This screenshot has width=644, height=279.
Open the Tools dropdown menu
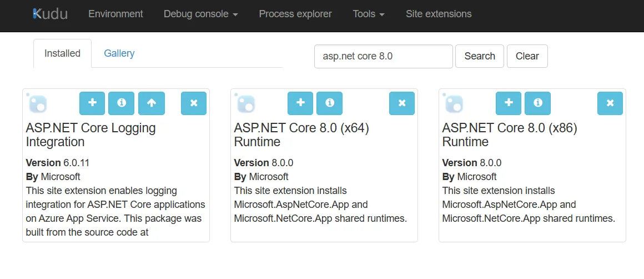pos(369,14)
